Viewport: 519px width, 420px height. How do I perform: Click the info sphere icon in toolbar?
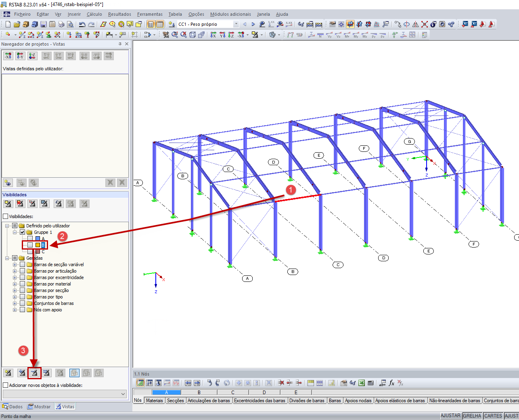[x=433, y=24]
